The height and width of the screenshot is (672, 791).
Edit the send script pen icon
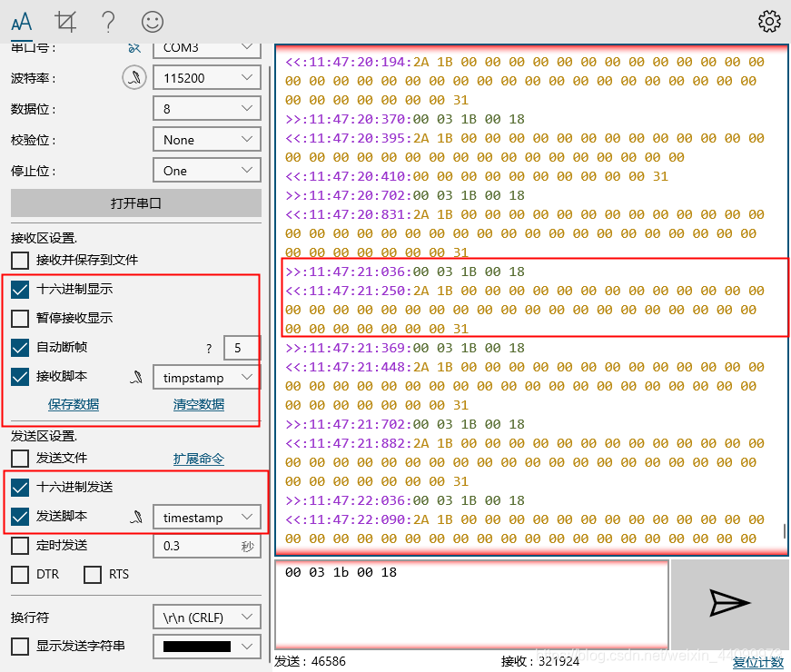[136, 517]
